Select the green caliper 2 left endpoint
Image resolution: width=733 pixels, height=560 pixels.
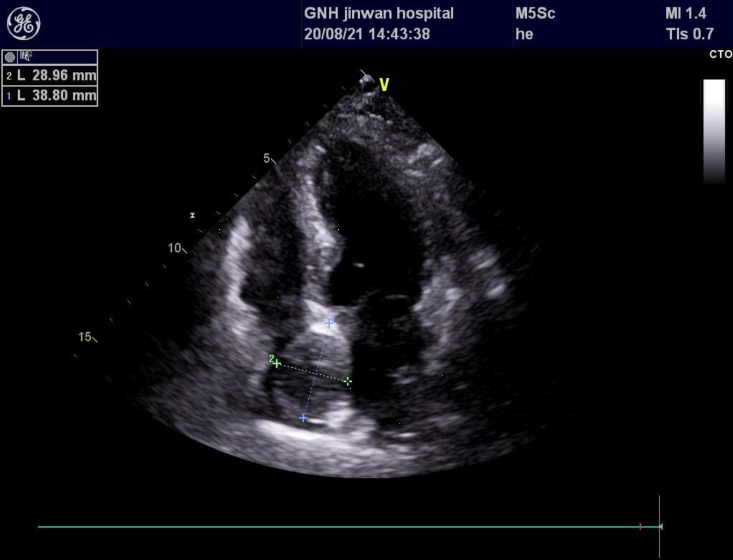277,363
